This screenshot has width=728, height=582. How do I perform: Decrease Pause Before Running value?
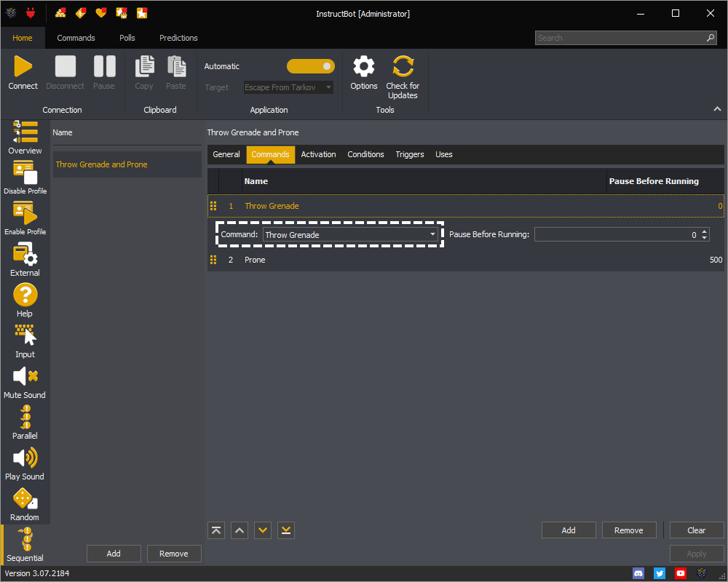[704, 238]
